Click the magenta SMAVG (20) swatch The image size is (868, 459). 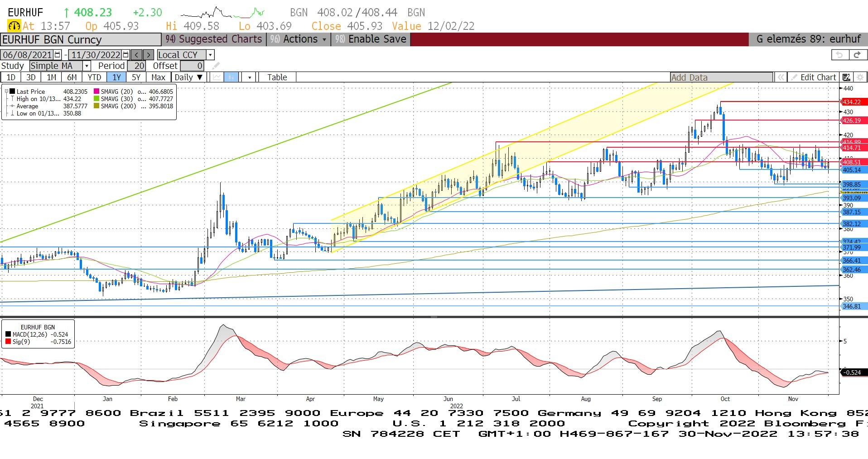click(x=96, y=91)
